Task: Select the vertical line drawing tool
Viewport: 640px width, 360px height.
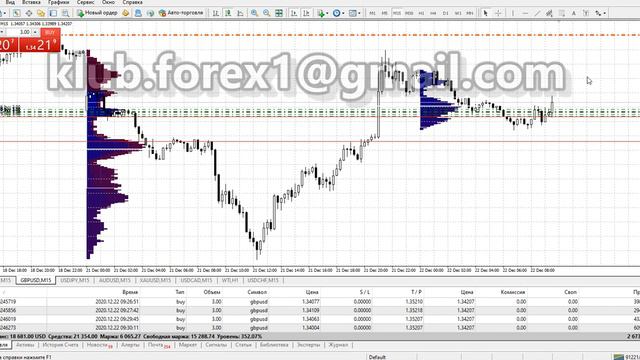Action: (x=513, y=13)
